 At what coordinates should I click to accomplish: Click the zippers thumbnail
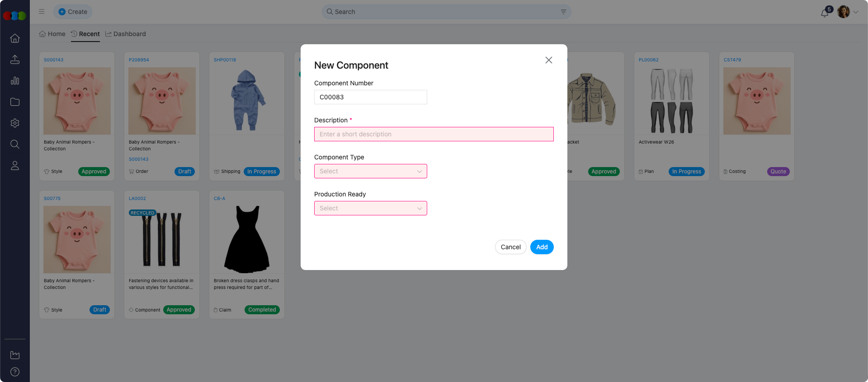(x=162, y=239)
